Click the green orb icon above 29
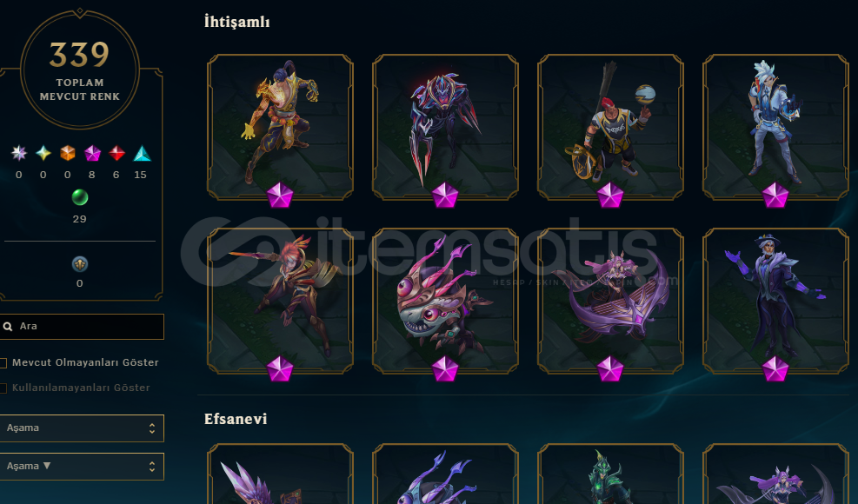 click(80, 197)
